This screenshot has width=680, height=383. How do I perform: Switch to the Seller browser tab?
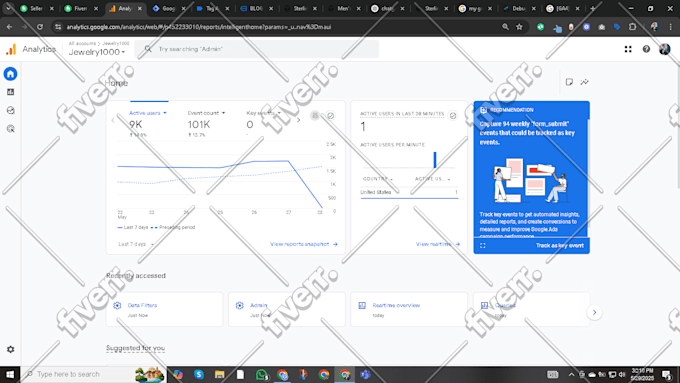click(x=36, y=8)
